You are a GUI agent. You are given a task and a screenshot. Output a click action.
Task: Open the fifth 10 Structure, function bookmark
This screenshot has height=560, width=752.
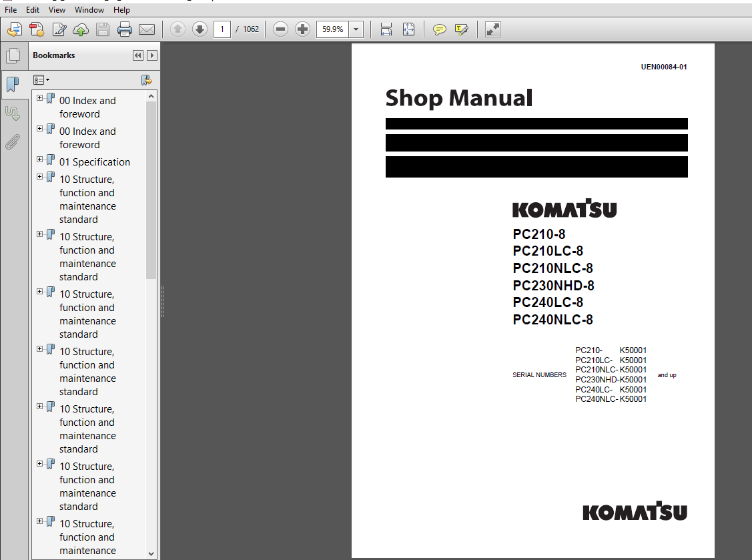(87, 429)
